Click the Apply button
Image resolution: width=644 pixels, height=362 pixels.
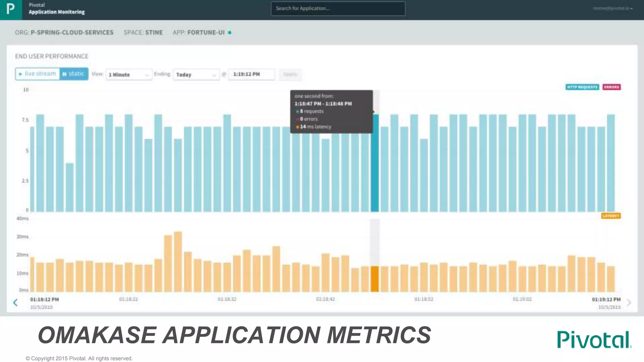point(290,74)
